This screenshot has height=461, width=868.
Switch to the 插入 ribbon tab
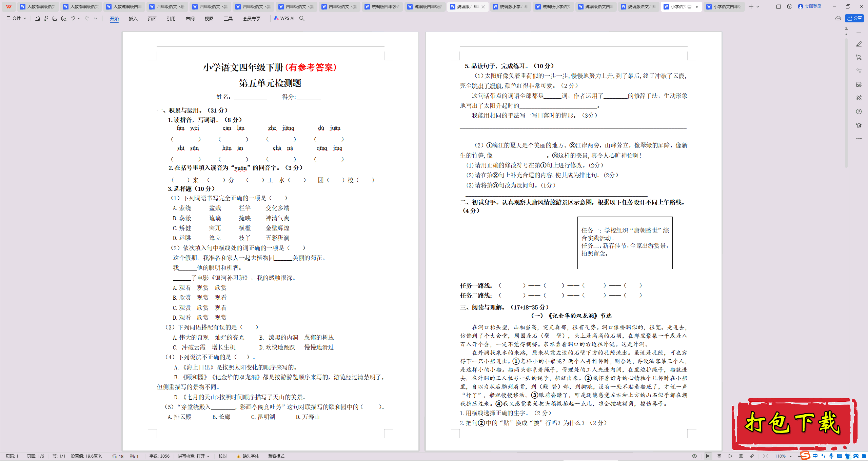pyautogui.click(x=133, y=19)
